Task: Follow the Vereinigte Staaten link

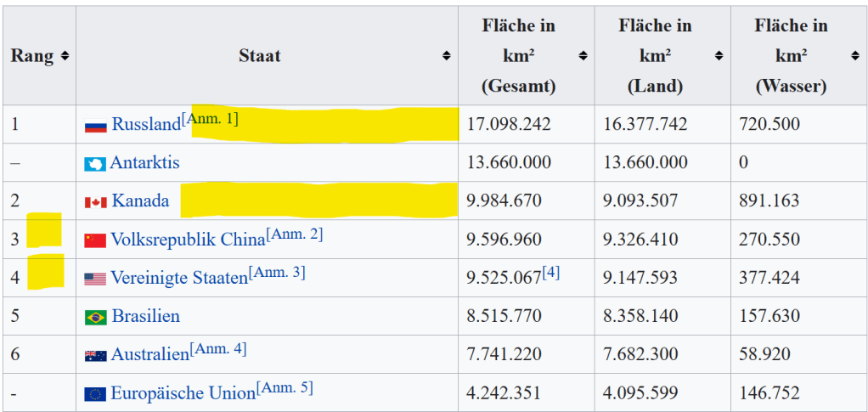Action: point(179,279)
